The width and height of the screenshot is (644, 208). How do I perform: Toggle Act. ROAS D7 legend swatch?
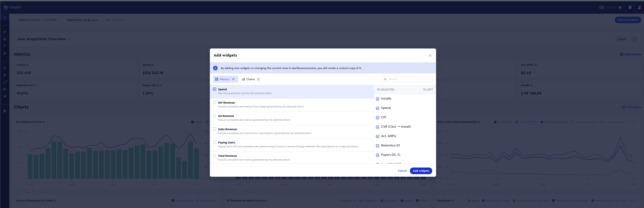[495, 122]
